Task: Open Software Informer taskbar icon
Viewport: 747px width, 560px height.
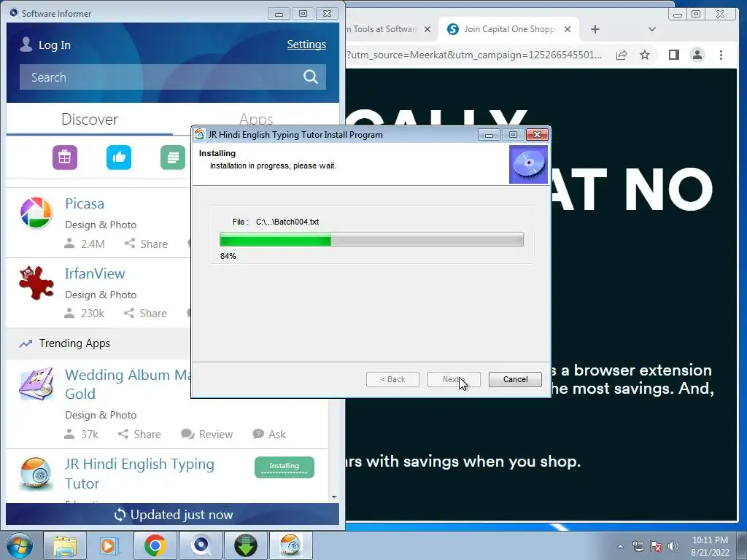Action: pos(201,545)
